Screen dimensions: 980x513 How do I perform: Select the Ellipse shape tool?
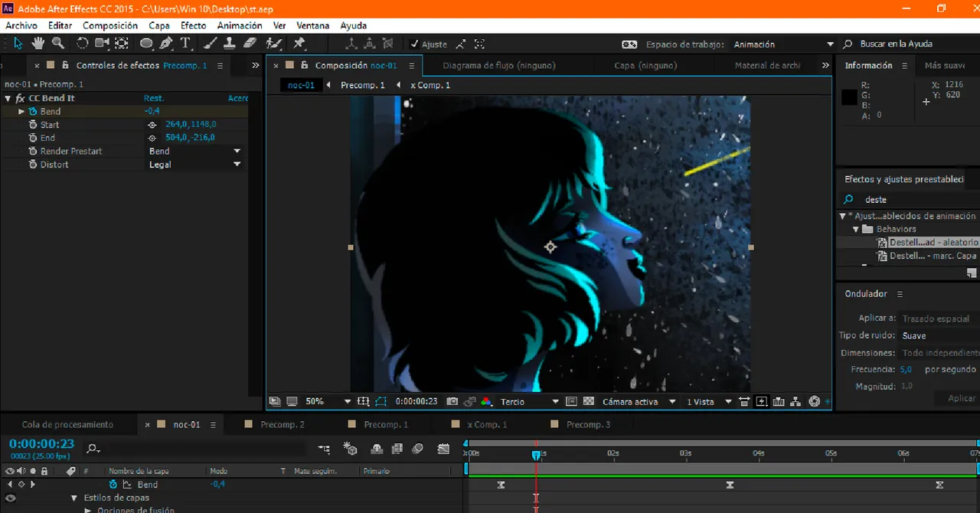click(x=146, y=44)
